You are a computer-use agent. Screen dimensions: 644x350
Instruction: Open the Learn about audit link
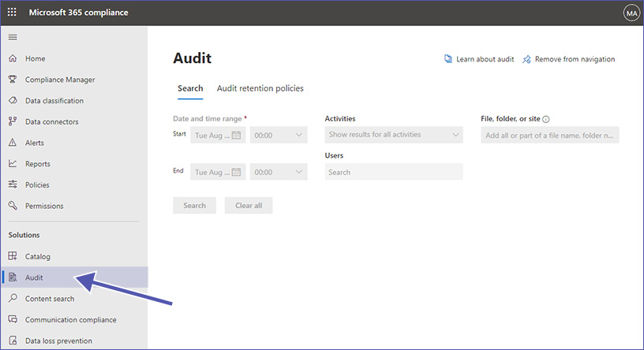pos(485,59)
